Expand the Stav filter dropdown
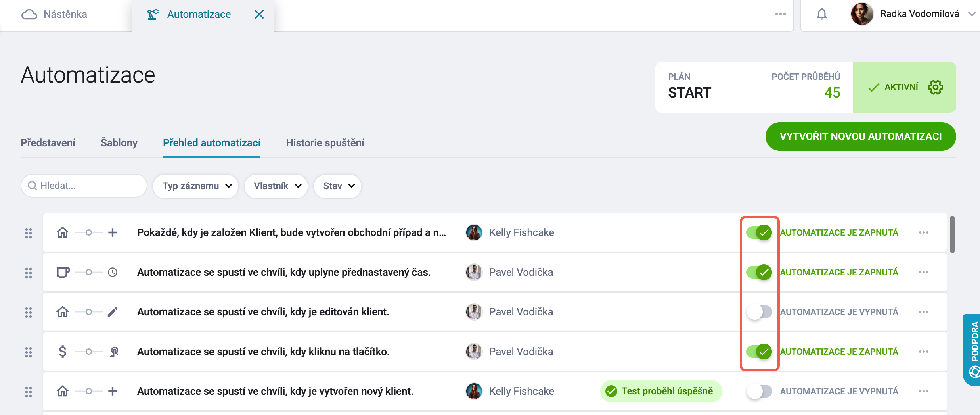The height and width of the screenshot is (415, 980). [337, 186]
